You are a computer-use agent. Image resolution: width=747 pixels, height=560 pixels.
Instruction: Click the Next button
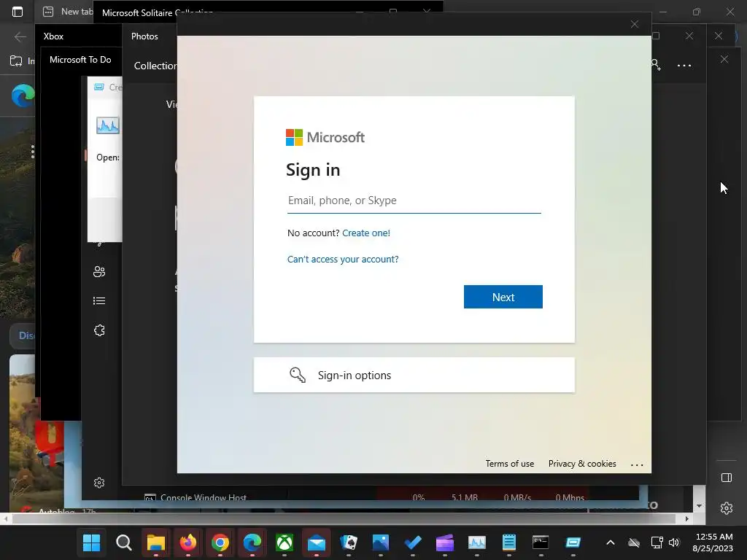pos(503,297)
